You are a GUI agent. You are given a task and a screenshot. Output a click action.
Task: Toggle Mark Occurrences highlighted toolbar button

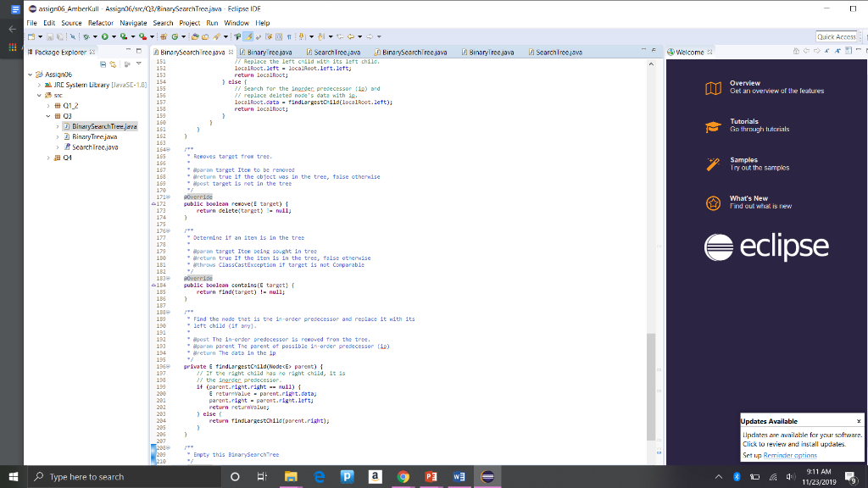[x=248, y=36]
